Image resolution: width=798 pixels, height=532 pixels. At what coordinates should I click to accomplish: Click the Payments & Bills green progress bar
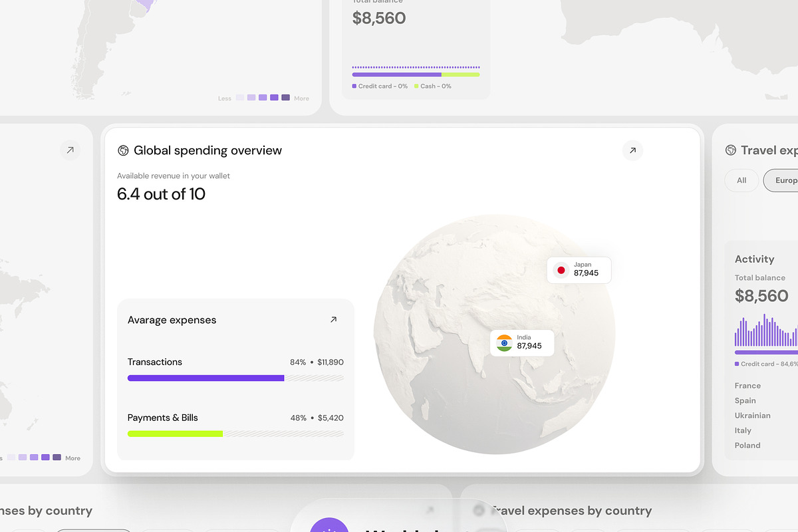[176, 434]
